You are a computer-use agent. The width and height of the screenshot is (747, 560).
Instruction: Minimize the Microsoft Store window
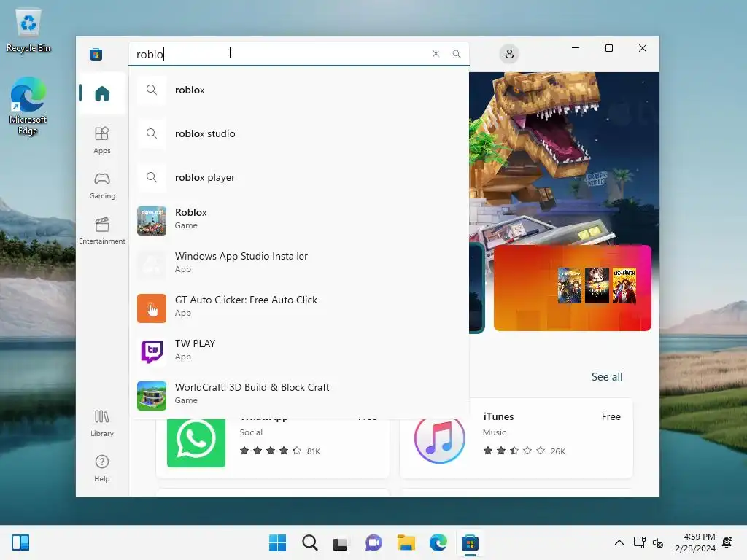(576, 48)
